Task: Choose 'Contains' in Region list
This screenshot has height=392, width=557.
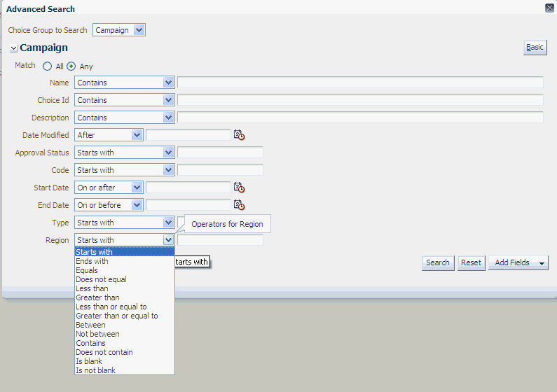Action: pyautogui.click(x=124, y=343)
